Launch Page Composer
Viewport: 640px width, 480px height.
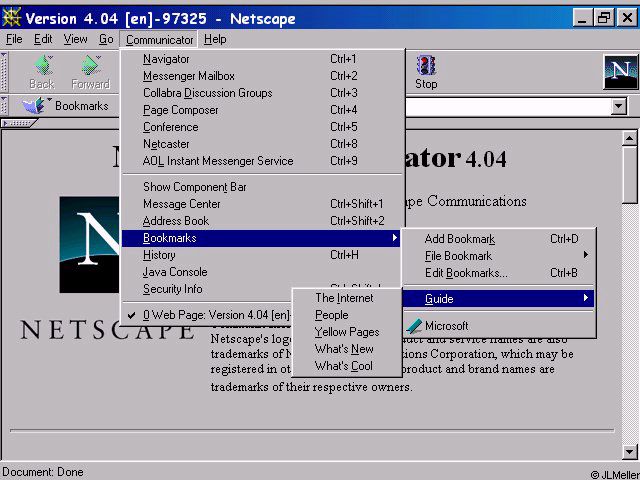[x=261, y=110]
